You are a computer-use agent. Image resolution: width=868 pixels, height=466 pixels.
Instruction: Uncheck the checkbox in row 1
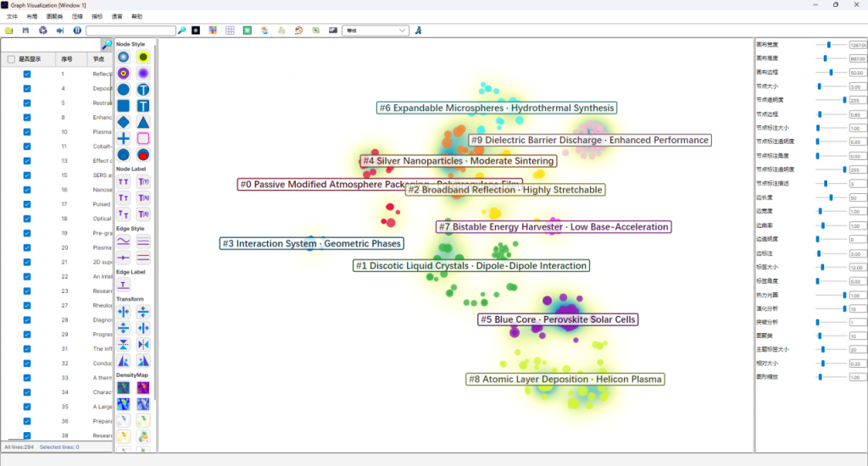click(x=27, y=75)
